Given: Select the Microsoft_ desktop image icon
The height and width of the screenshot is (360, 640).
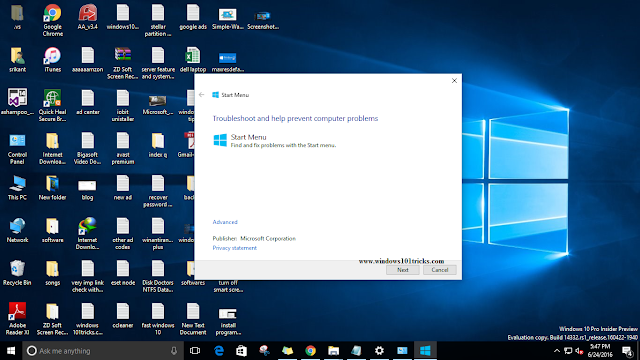Looking at the screenshot, I should click(158, 104).
